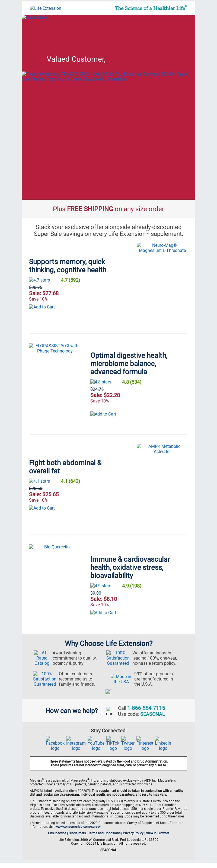Add Neuro-Mag Magnesium L-Threonate to cart
Image resolution: width=217 pixels, height=868 pixels.
tap(42, 307)
